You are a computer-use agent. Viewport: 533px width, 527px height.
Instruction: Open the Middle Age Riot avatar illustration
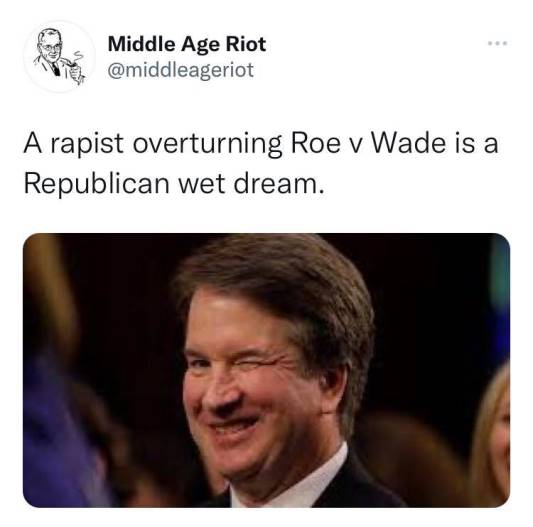[59, 56]
